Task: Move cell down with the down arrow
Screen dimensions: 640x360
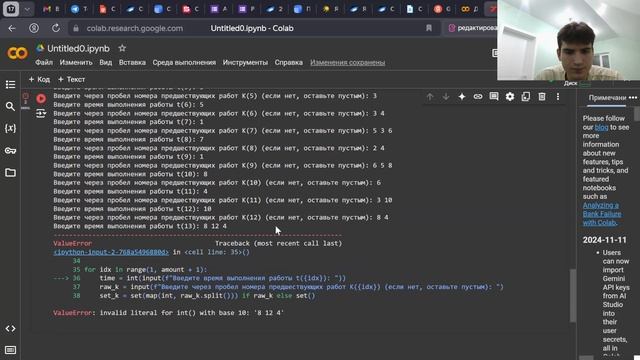Action: (x=446, y=97)
